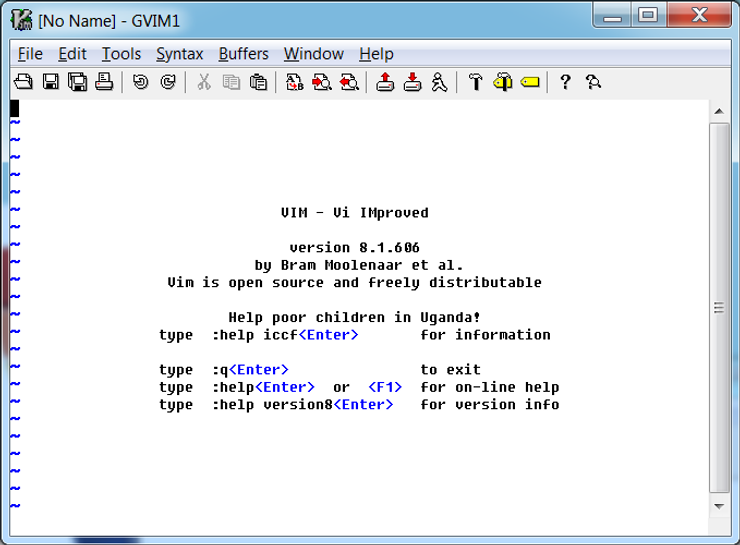Click the Open file toolbar icon
Viewport: 740px width, 545px height.
click(23, 83)
